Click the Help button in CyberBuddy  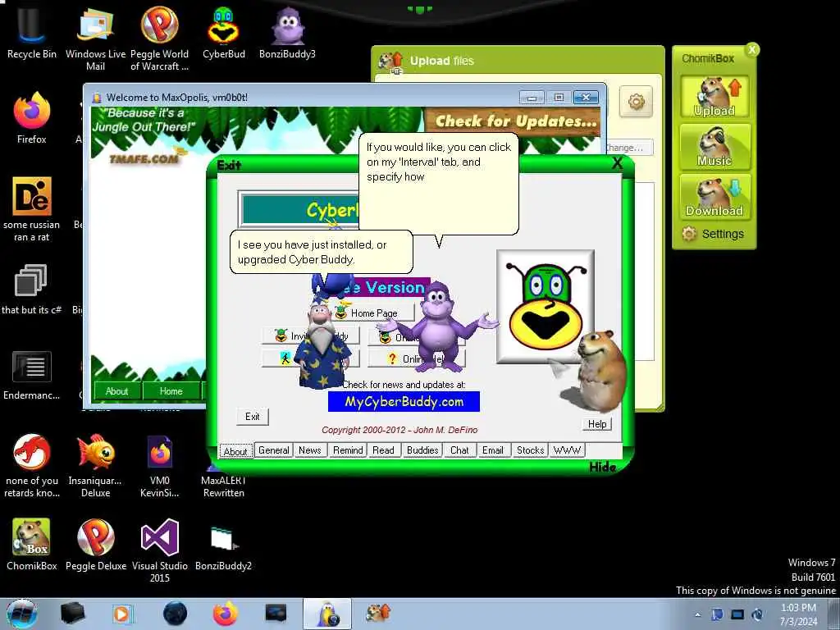[x=597, y=424]
